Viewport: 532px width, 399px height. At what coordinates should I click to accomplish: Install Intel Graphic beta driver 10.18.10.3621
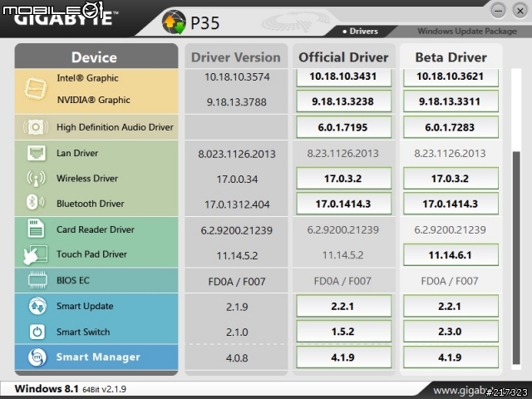[451, 76]
